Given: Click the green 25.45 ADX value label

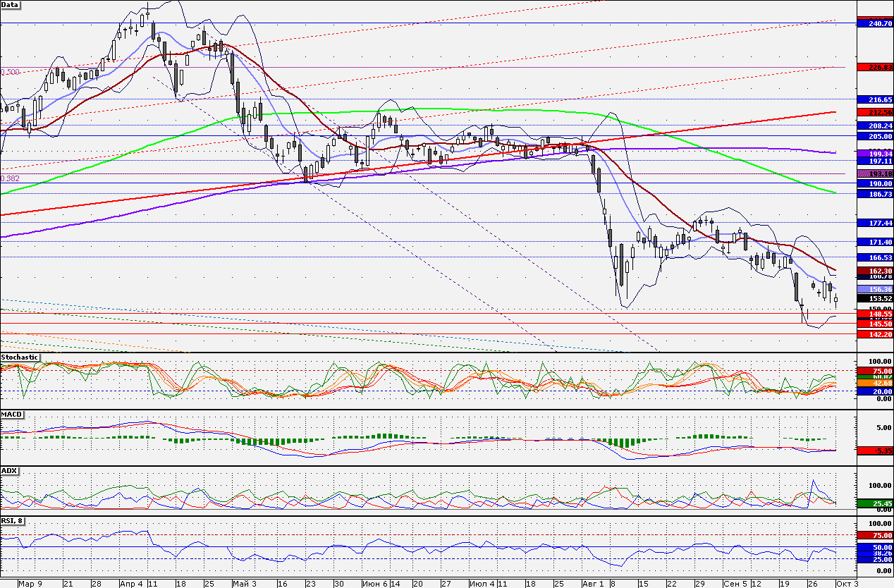Looking at the screenshot, I should point(873,503).
